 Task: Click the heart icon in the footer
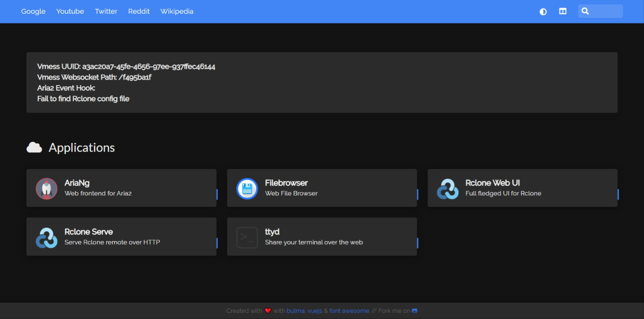267,311
